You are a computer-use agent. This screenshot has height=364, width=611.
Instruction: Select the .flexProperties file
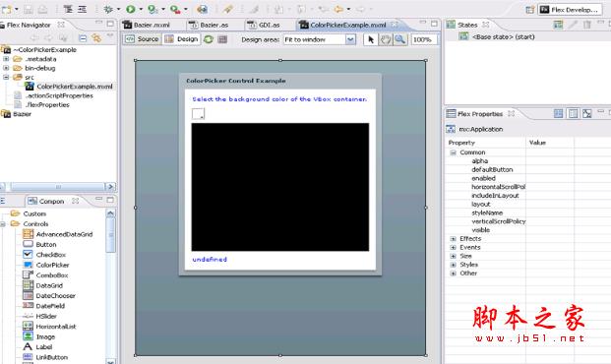click(42, 105)
